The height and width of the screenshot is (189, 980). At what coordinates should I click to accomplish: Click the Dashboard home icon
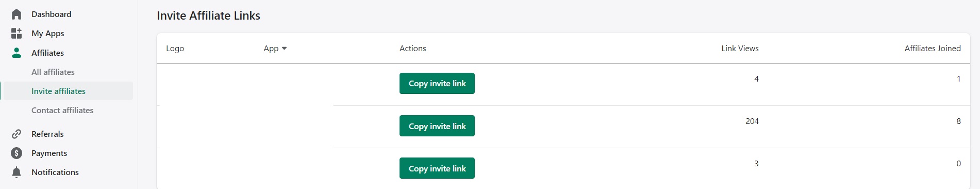pyautogui.click(x=16, y=14)
